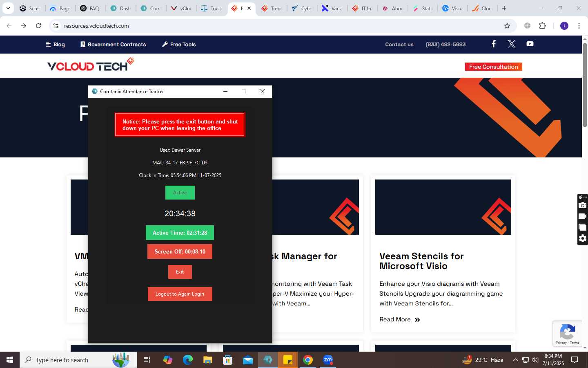Image resolution: width=588 pixels, height=368 pixels.
Task: Click the (833) 482-5683 phone link
Action: [x=445, y=44]
